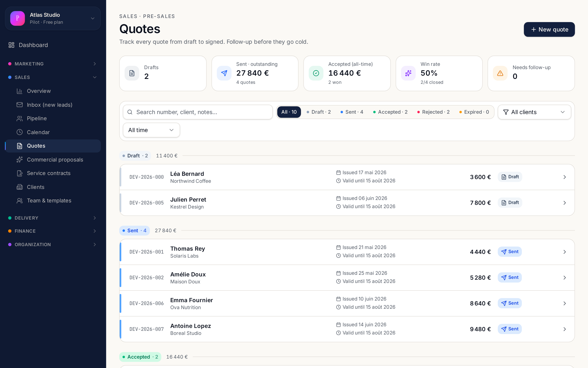This screenshot has height=368, width=588.
Task: Open the All time period dropdown
Action: [151, 130]
